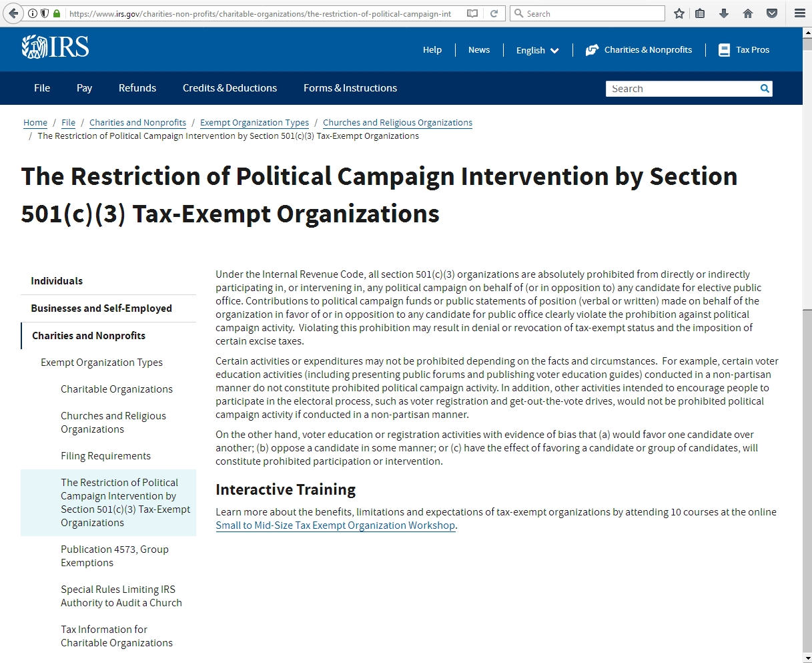This screenshot has width=812, height=663.
Task: Follow the File breadcrumb link
Action: click(68, 123)
